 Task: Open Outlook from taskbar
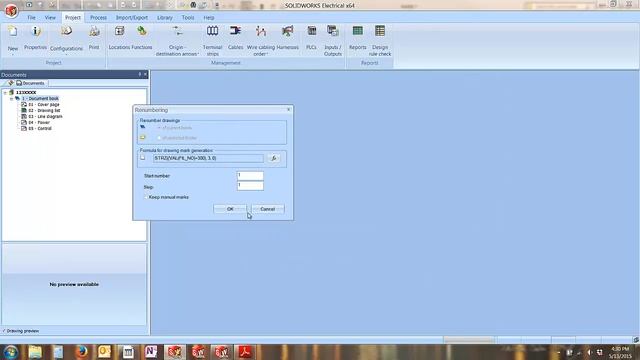tap(104, 352)
